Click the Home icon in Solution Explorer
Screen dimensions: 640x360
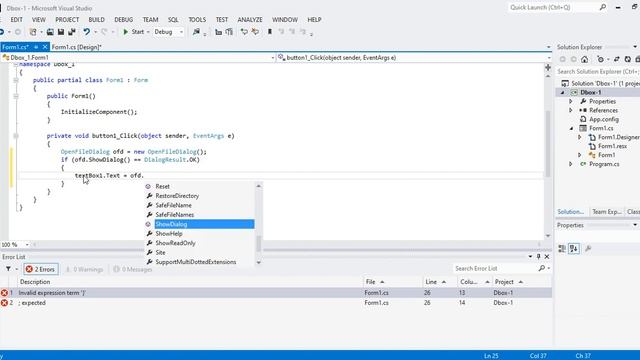[x=584, y=60]
